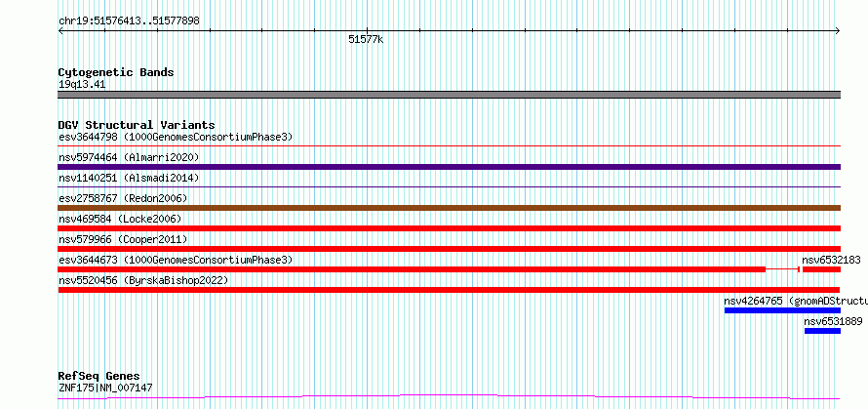Click the red nsv5520456 variant bar
Image resolution: width=868 pixels, height=409 pixels.
(449, 290)
